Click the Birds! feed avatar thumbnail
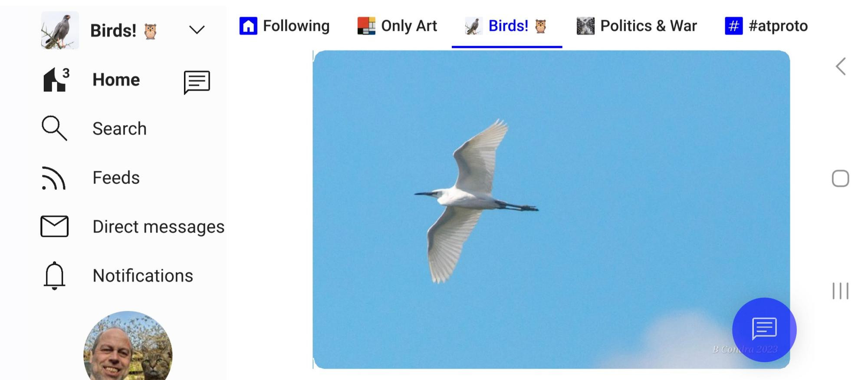Viewport: 868px width, 380px height. tap(60, 30)
